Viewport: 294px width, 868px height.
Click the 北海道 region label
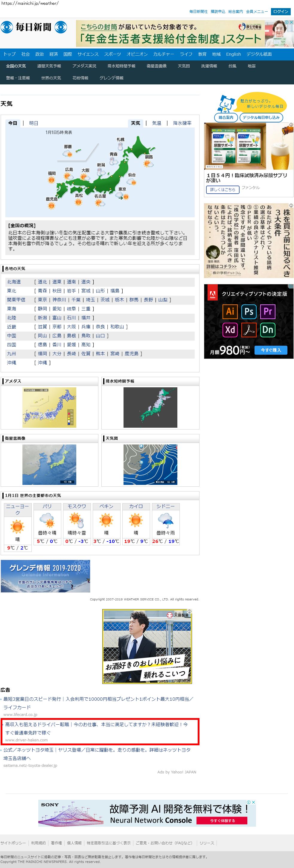pos(14,282)
